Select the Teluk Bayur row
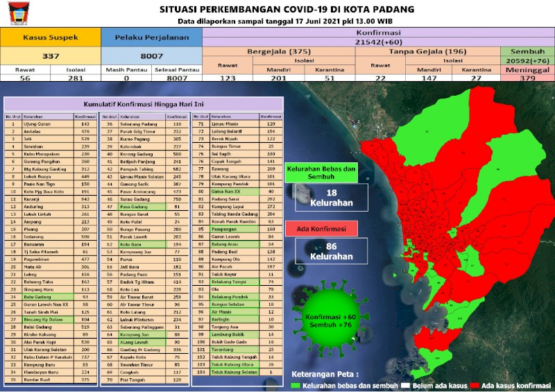This screenshot has height=392, width=555. pos(237,274)
